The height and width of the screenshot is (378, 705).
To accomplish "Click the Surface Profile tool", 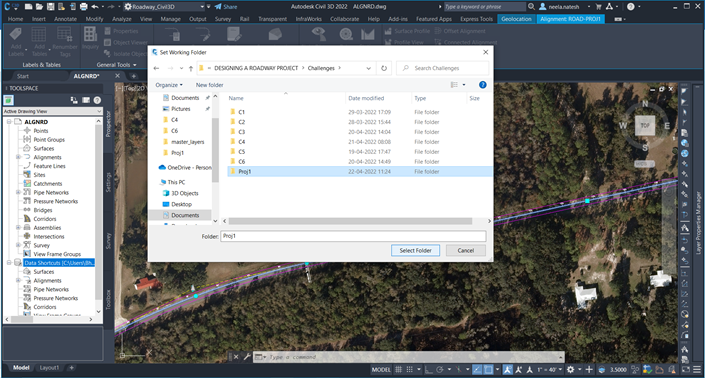I will (407, 31).
